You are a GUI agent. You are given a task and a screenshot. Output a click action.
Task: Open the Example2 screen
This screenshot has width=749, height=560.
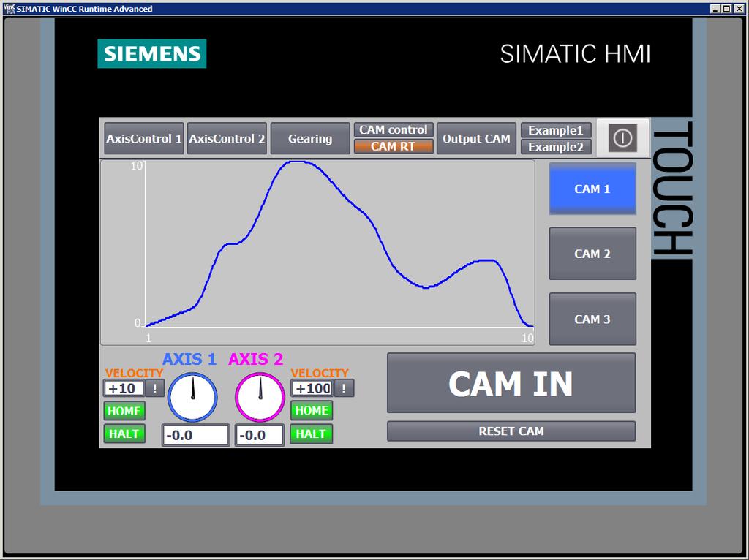click(556, 146)
